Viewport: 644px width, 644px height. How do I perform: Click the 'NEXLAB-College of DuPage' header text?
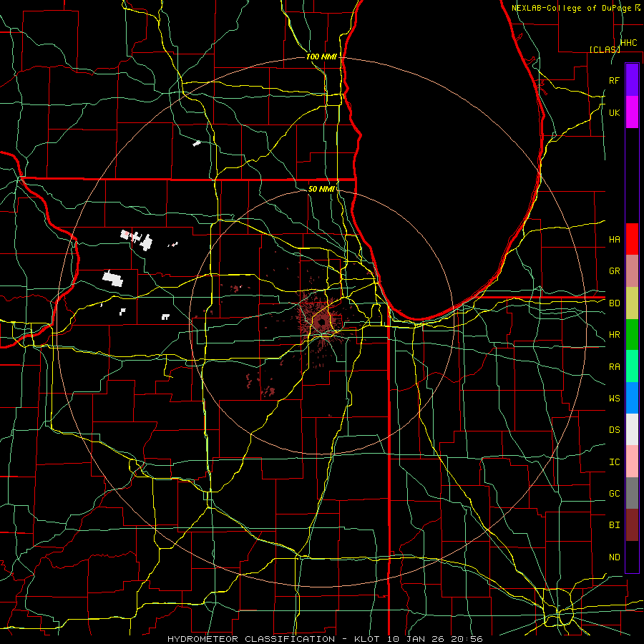click(572, 8)
